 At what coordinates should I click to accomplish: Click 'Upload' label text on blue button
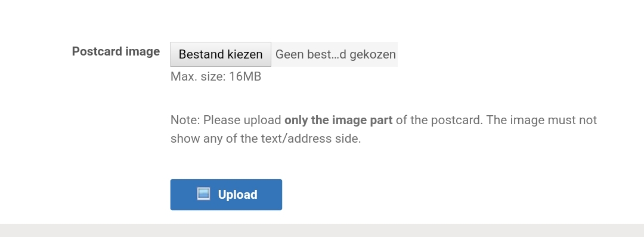click(237, 195)
